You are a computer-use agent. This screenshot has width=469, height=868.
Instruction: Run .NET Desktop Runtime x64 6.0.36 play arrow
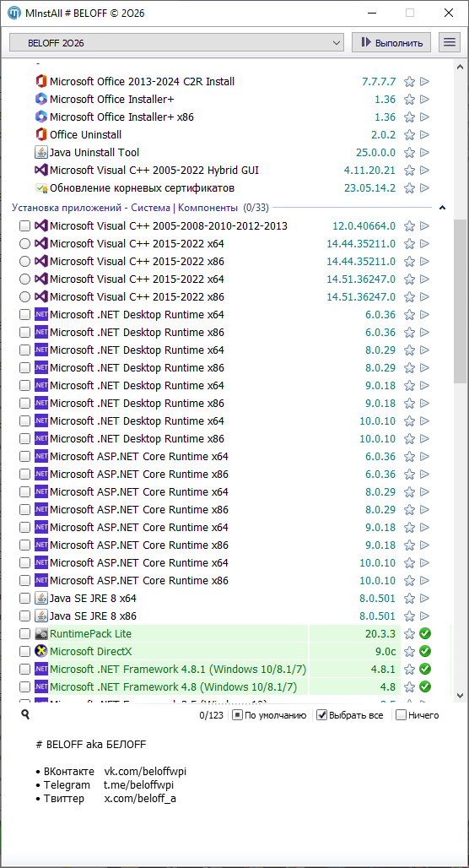coord(425,315)
